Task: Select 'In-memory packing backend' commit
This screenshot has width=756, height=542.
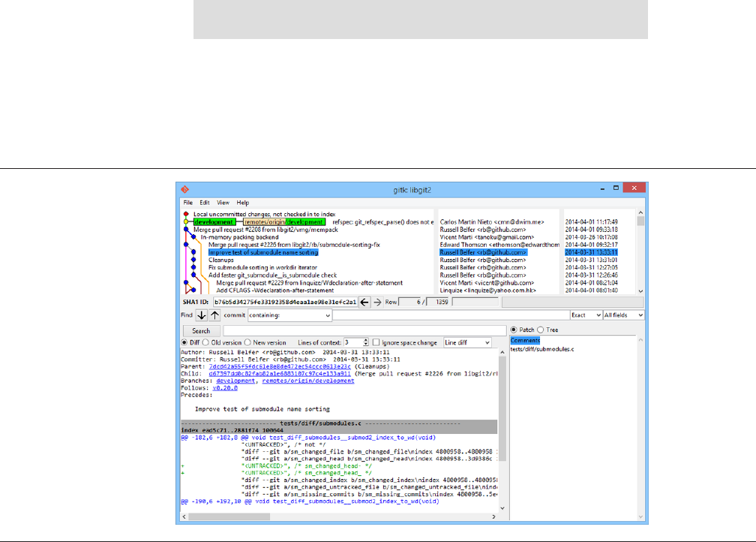Action: pyautogui.click(x=240, y=237)
